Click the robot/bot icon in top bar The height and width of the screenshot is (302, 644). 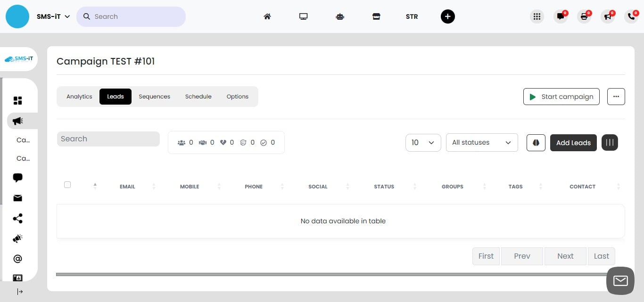point(340,16)
